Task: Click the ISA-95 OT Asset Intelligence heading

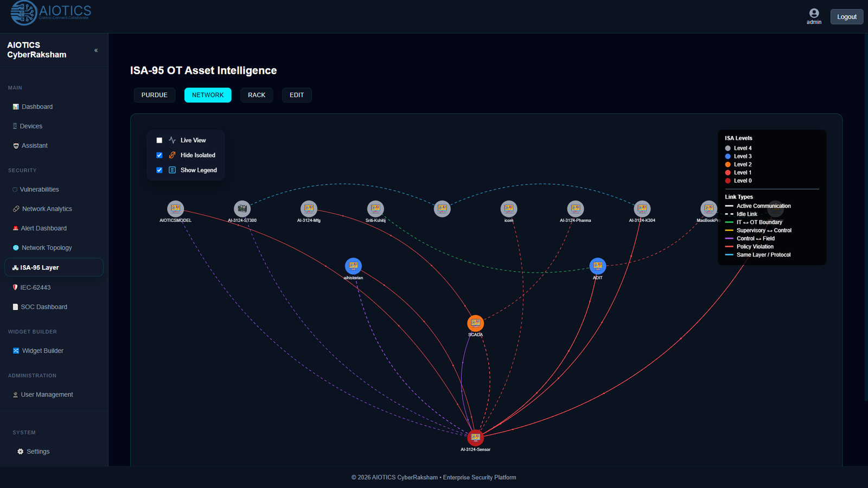Action: coord(203,70)
